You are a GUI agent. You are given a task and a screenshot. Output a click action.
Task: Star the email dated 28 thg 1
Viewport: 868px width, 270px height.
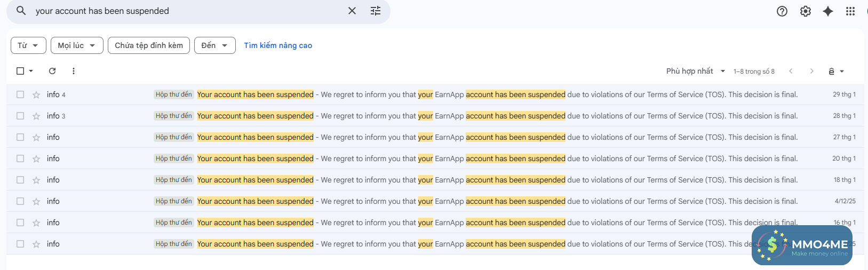click(x=36, y=116)
